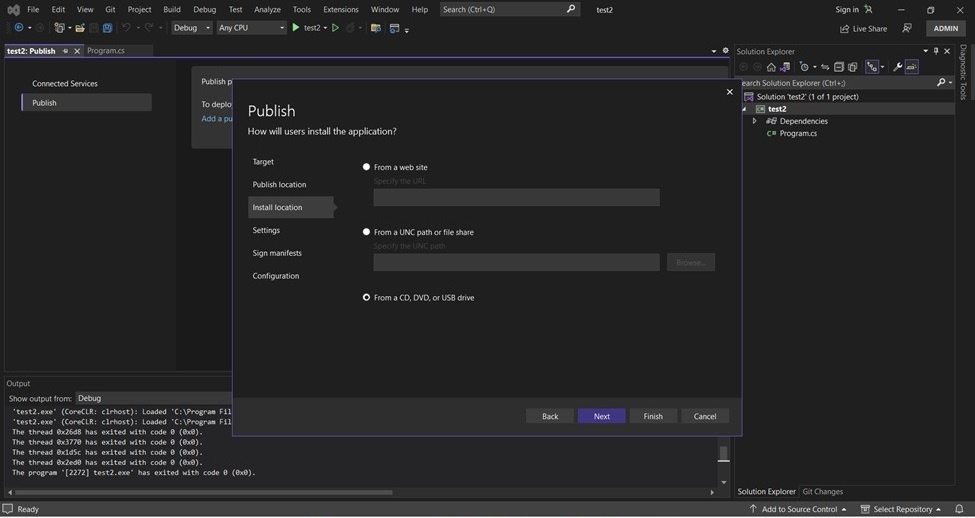
Task: Open Solution Explorer window options dropdown arrow
Action: pyautogui.click(x=925, y=51)
